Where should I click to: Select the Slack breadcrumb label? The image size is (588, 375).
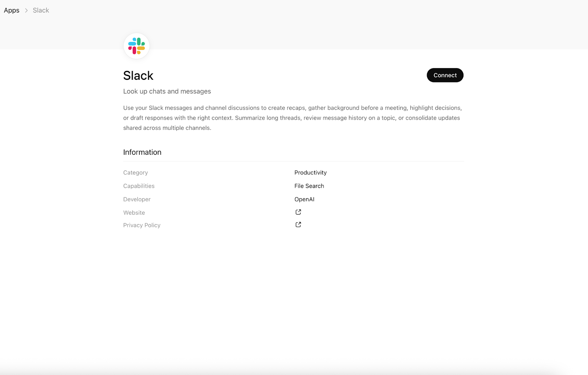coord(40,10)
